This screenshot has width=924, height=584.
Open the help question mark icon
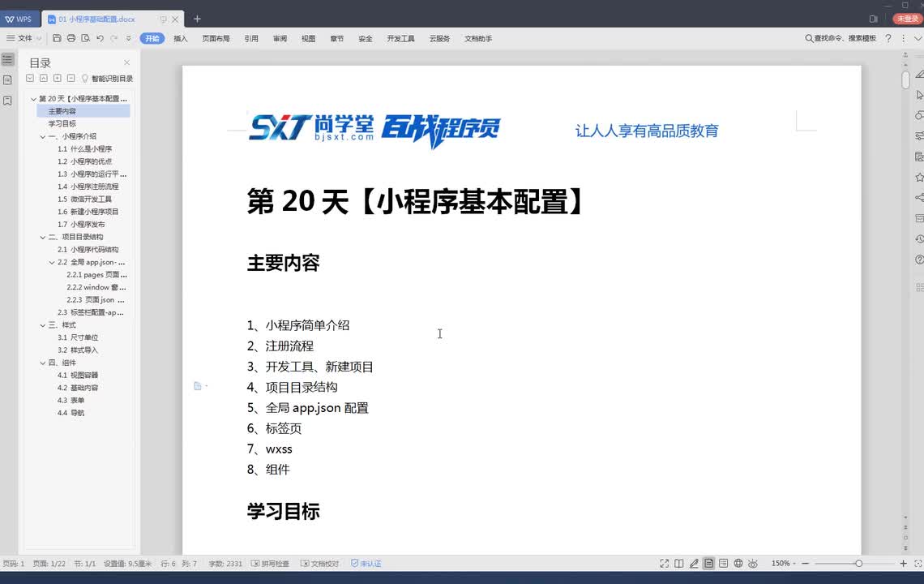888,38
